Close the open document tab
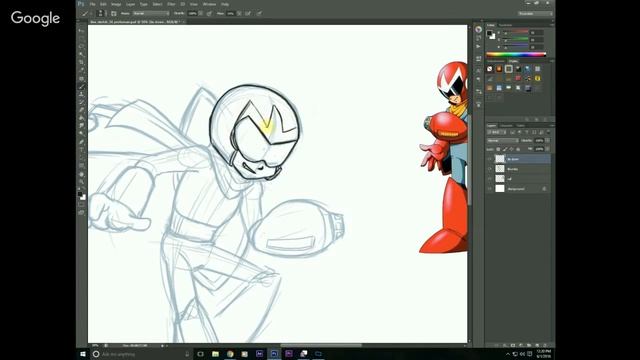640x360 pixels. pyautogui.click(x=184, y=22)
